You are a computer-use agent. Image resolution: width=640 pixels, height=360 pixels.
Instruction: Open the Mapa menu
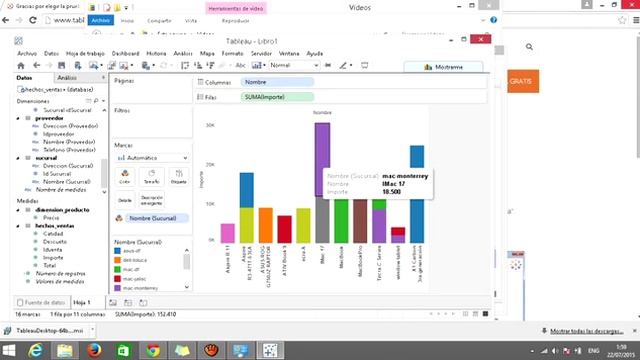pyautogui.click(x=207, y=53)
